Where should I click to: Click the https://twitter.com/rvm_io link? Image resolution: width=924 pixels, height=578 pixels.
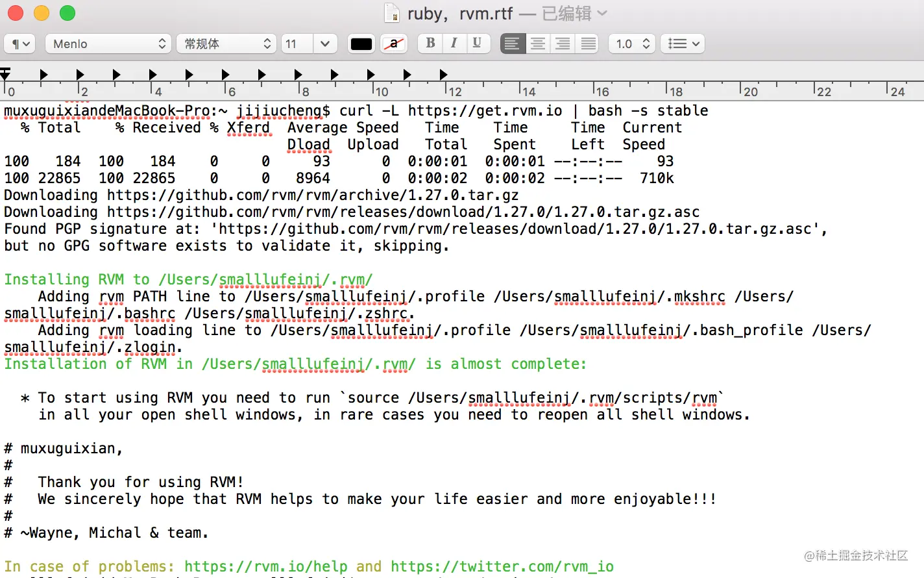tap(501, 566)
